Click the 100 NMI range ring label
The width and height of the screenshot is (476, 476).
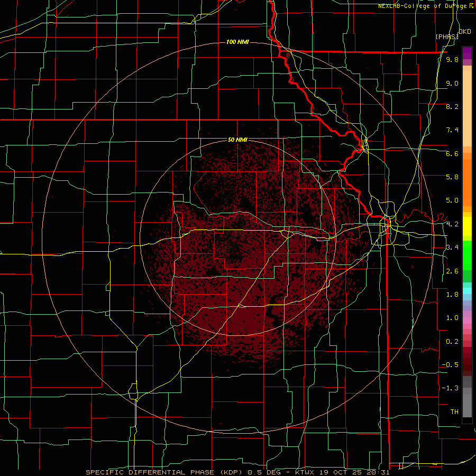[x=237, y=42]
